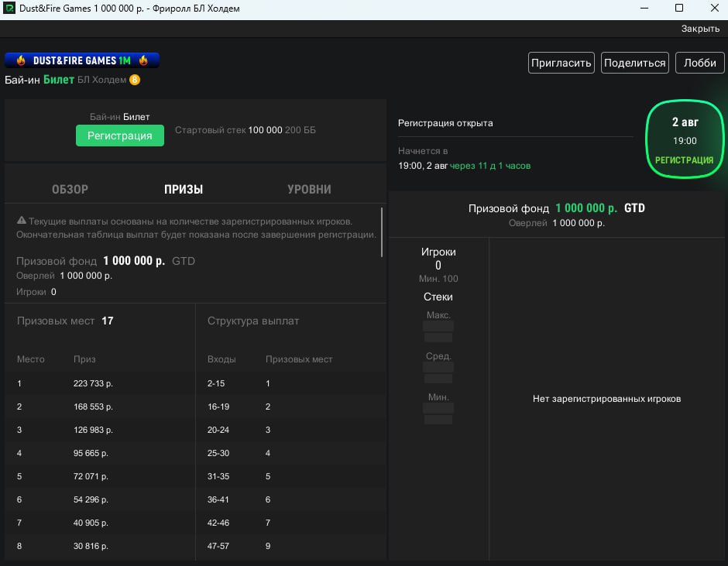Click the Приз column header
Screen dimensions: 728x566
pyautogui.click(x=84, y=359)
